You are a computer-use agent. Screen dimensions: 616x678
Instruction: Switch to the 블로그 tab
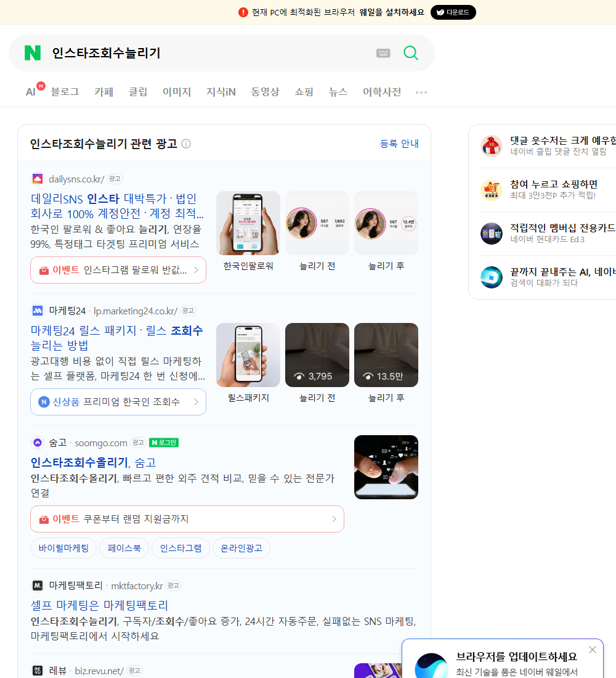pos(65,92)
